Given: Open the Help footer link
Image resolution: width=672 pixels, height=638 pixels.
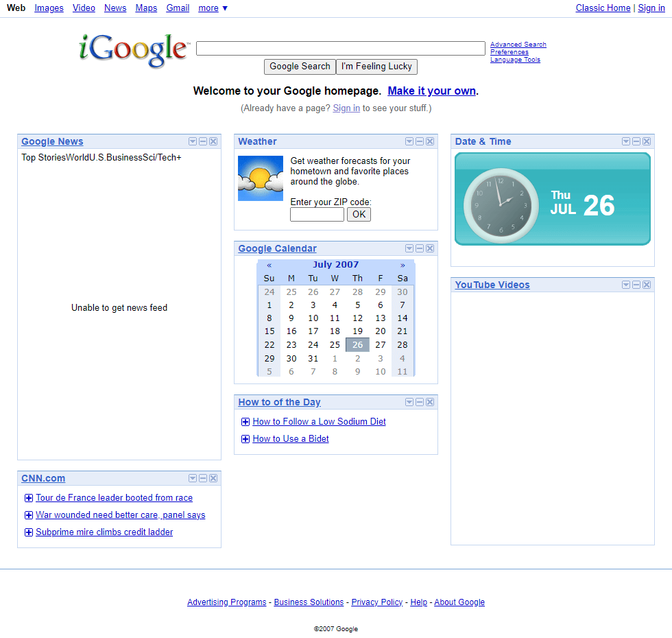Looking at the screenshot, I should click(x=419, y=602).
